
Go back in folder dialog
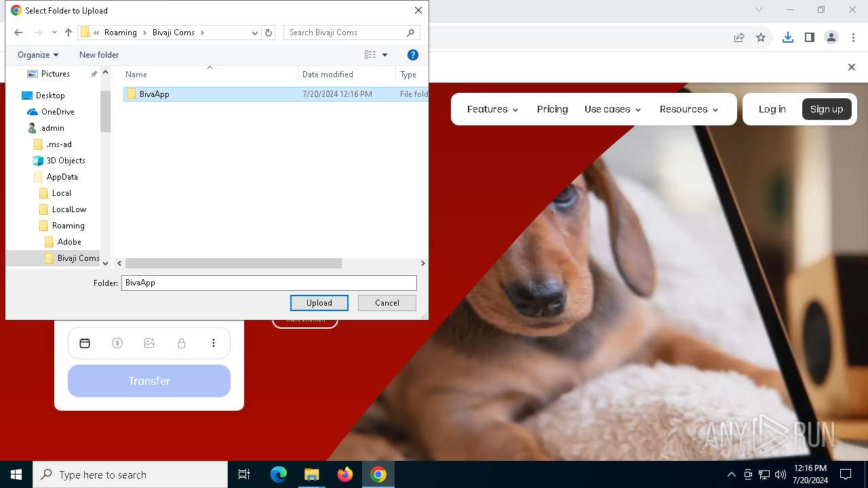tap(18, 33)
